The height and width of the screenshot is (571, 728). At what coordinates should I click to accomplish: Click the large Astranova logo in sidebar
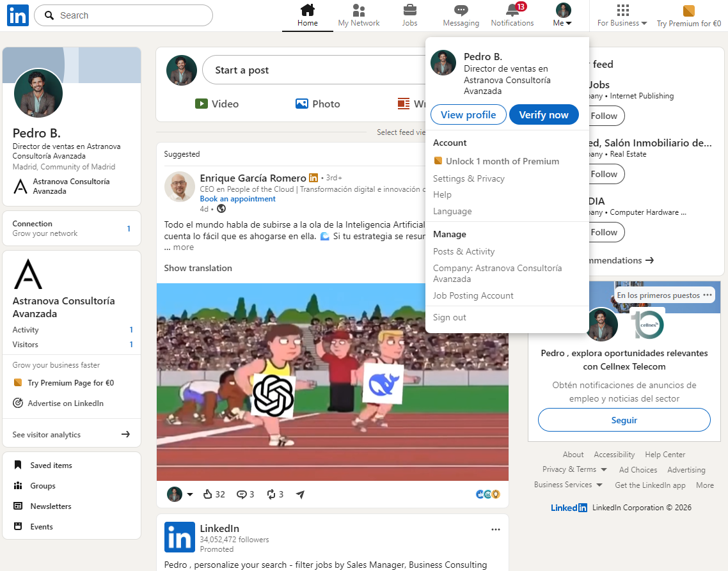[x=28, y=274]
